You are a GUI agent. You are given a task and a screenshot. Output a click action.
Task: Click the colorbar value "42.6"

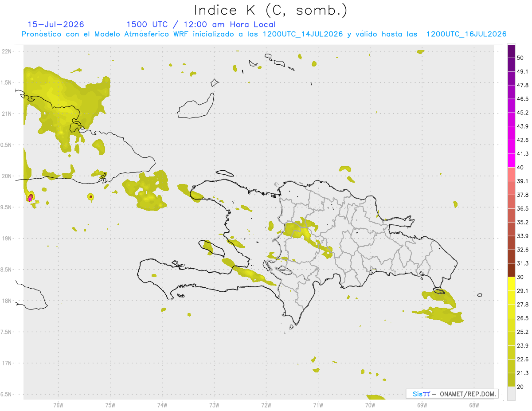point(523,140)
